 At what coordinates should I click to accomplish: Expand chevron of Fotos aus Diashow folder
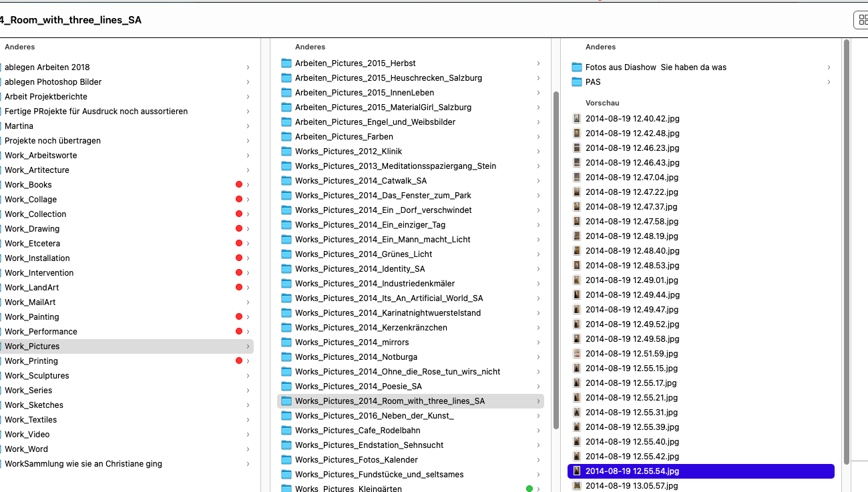pyautogui.click(x=829, y=67)
